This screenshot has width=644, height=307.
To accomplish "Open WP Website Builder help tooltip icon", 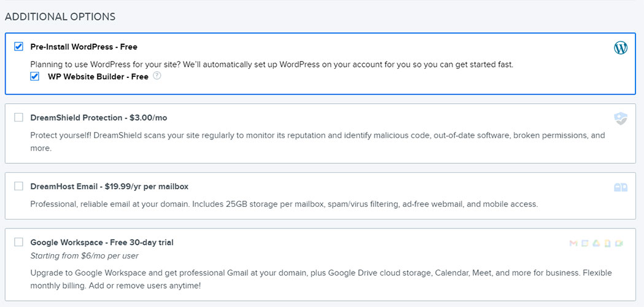I will click(157, 76).
